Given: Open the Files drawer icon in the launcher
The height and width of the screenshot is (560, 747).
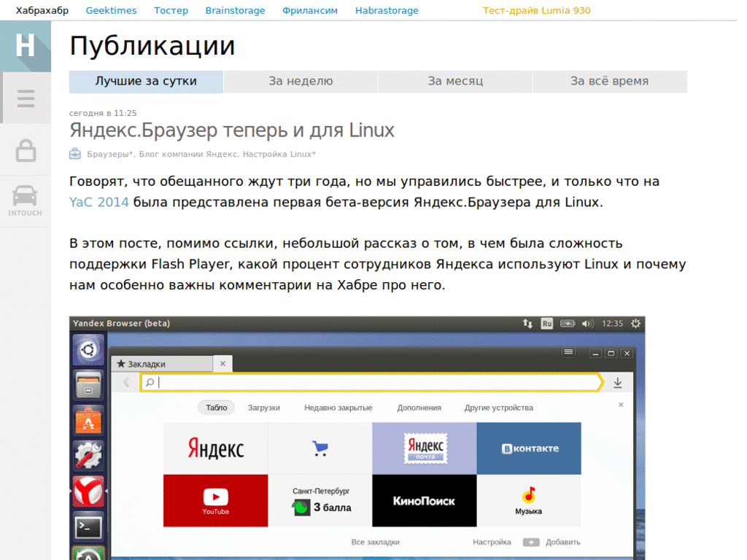Looking at the screenshot, I should coord(88,385).
